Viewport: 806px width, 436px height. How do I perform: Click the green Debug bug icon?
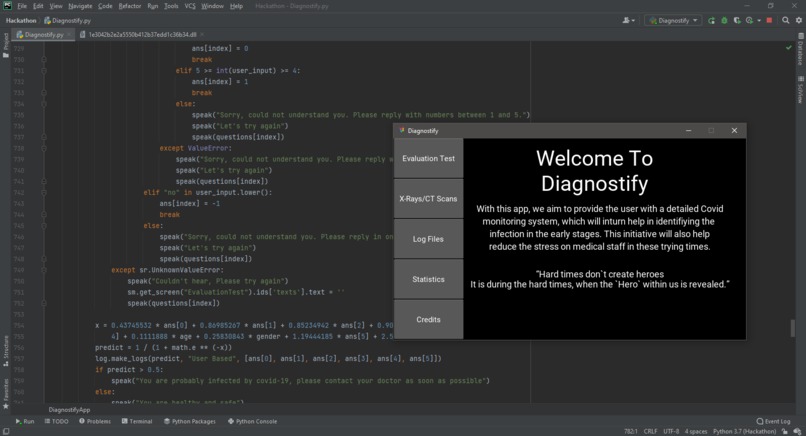724,21
